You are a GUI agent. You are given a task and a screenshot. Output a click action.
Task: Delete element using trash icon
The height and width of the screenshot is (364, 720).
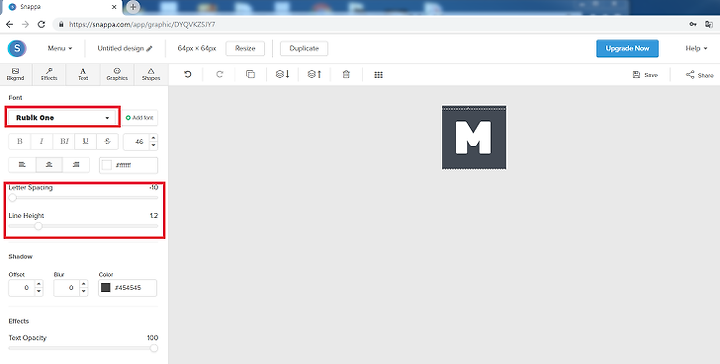(x=346, y=74)
